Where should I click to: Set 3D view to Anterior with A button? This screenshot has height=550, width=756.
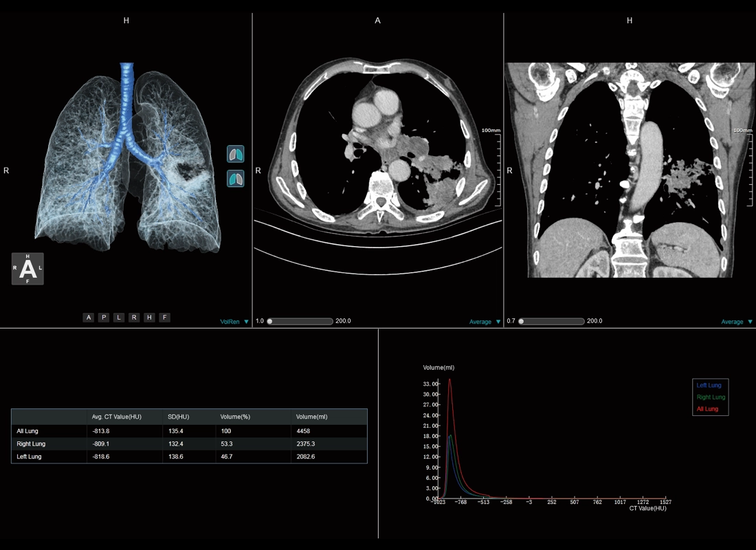click(x=89, y=318)
